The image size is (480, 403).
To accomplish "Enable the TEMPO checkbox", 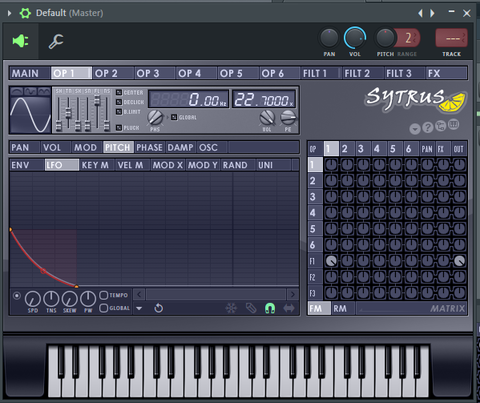I will pyautogui.click(x=104, y=295).
